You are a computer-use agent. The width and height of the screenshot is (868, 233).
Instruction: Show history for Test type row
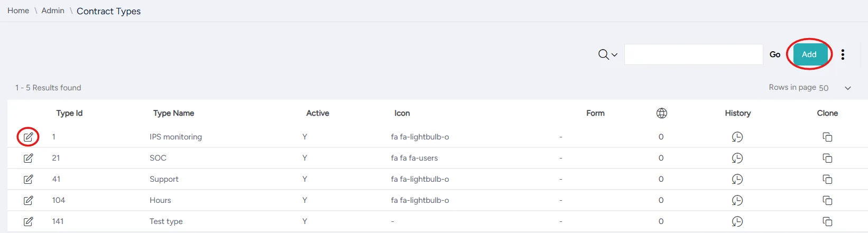pyautogui.click(x=737, y=221)
